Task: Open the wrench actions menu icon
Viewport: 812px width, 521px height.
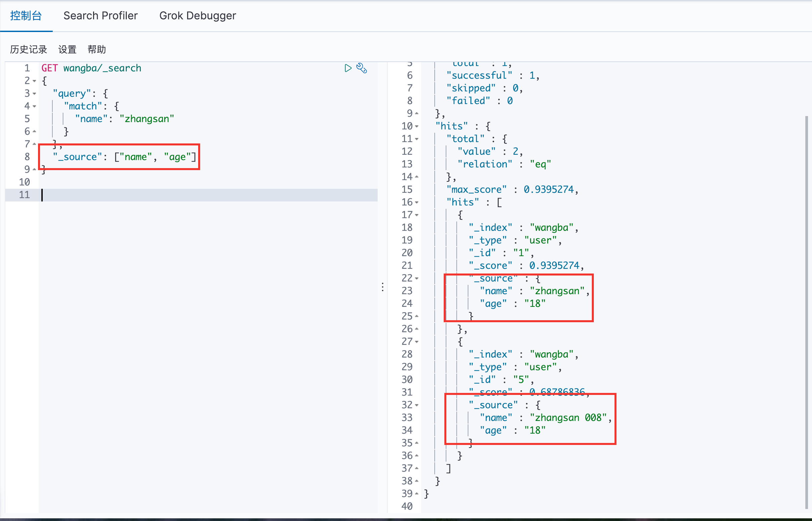Action: click(x=361, y=68)
